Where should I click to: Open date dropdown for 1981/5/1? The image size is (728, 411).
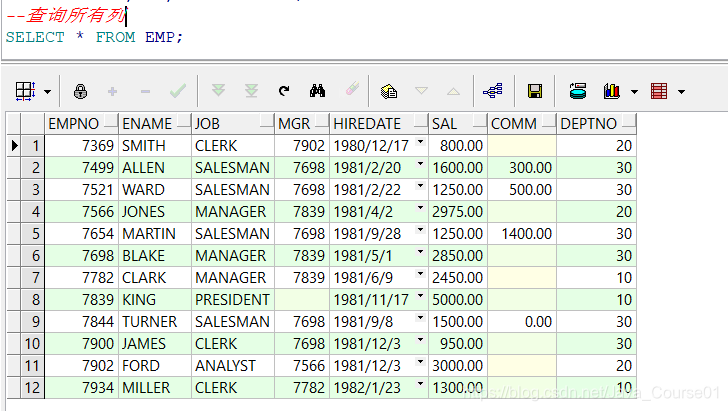[x=421, y=252]
